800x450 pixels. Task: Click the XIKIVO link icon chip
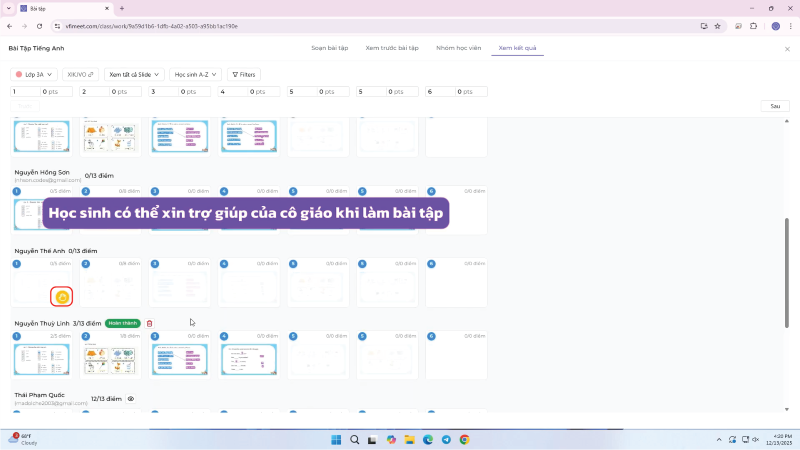coord(79,74)
